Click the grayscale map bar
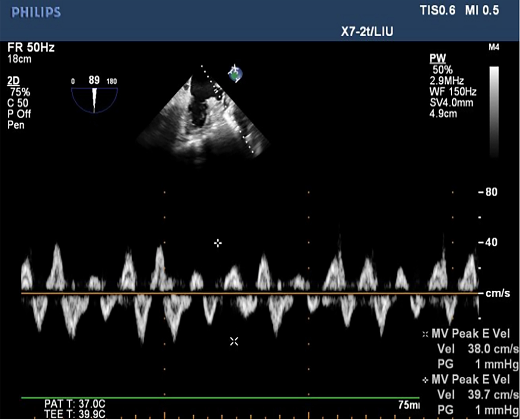Viewport: 520px width, 420px height. coord(494,112)
